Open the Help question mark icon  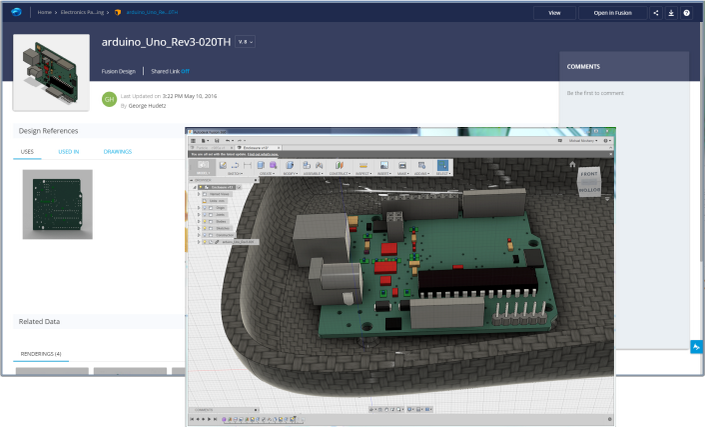686,13
